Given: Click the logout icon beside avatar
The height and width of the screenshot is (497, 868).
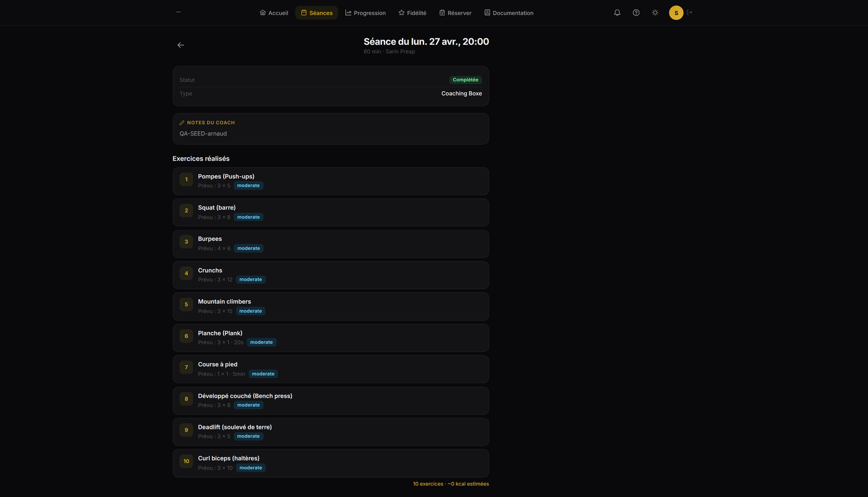Looking at the screenshot, I should click(x=690, y=12).
